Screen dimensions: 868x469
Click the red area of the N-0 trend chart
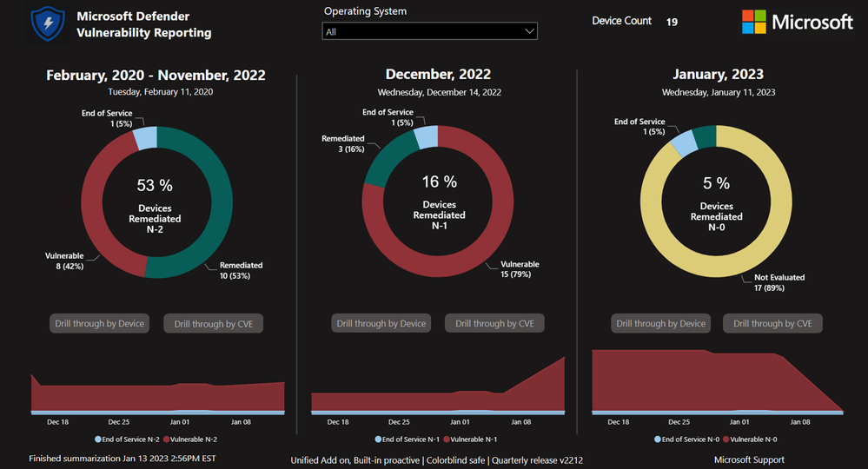[686, 381]
